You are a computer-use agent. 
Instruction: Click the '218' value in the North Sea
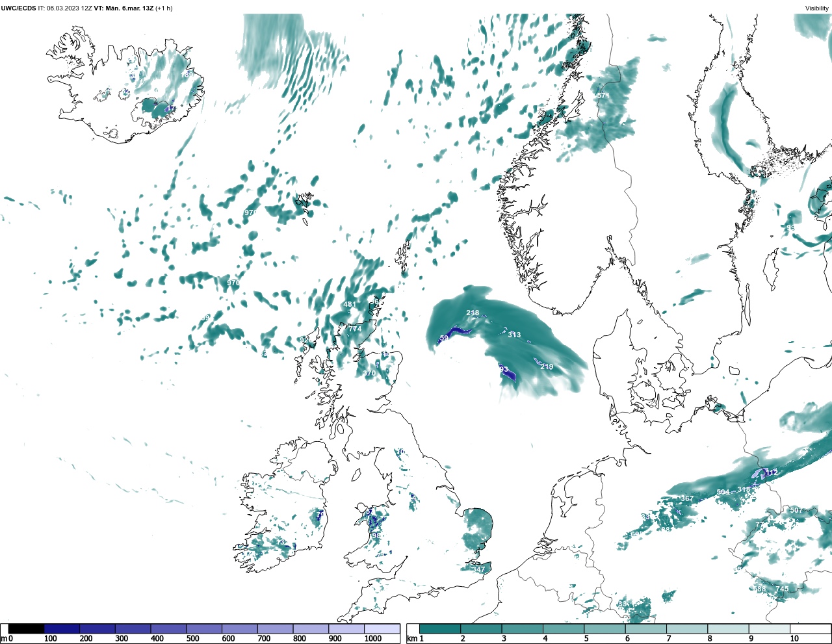click(473, 313)
